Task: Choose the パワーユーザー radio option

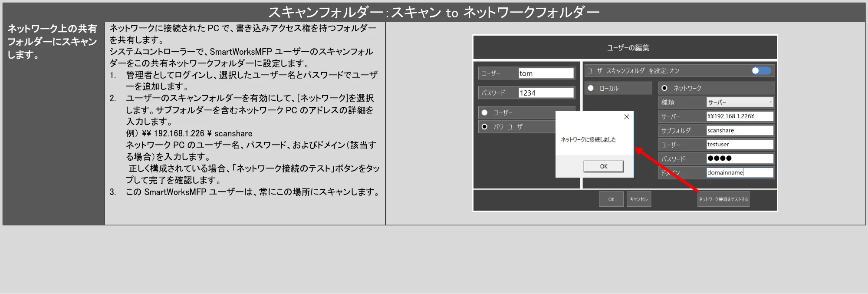Action: (485, 127)
